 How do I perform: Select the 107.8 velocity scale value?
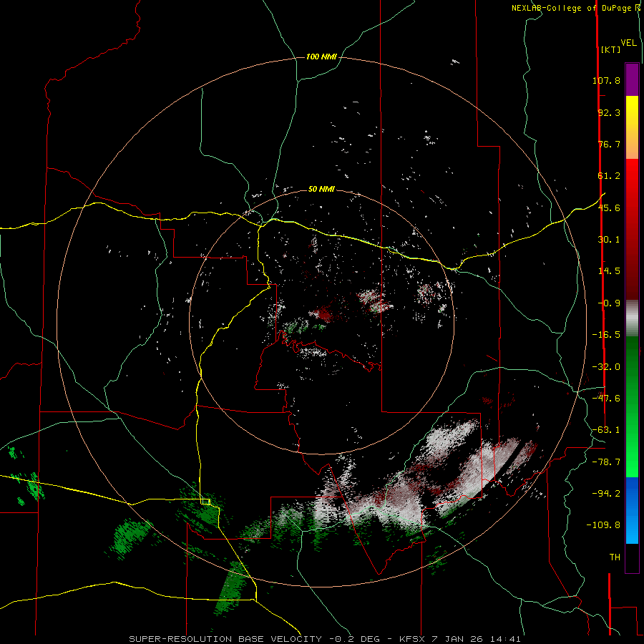[x=606, y=80]
